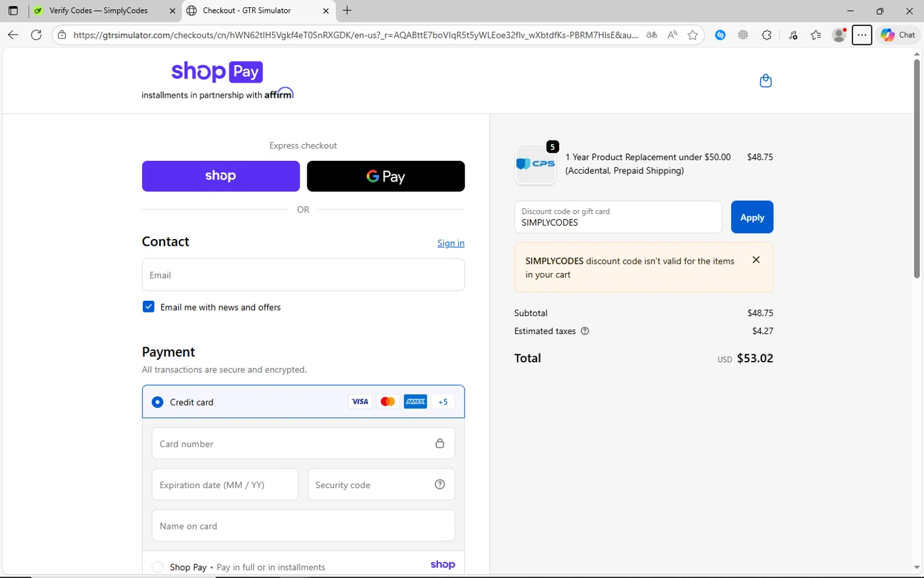Click the Estimated taxes info icon

pos(585,331)
